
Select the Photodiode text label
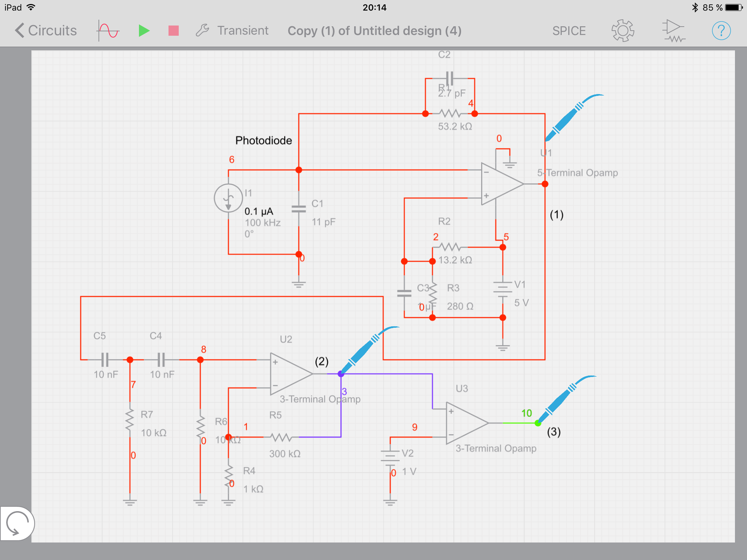click(x=264, y=140)
